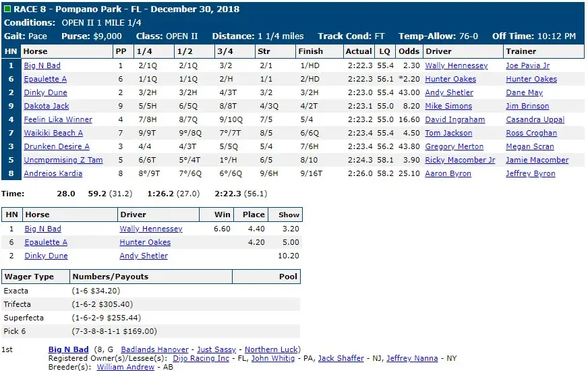
Task: Open driver David Ingraham link
Action: [455, 119]
